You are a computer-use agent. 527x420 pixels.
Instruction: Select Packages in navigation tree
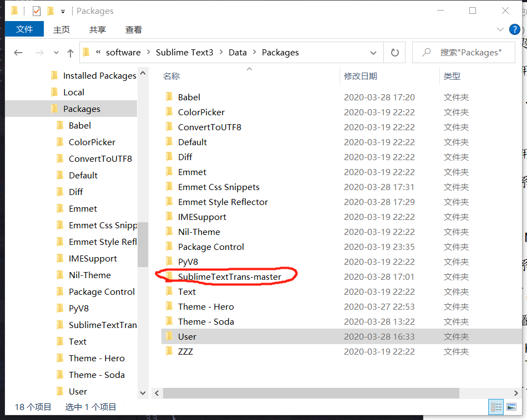[82, 109]
